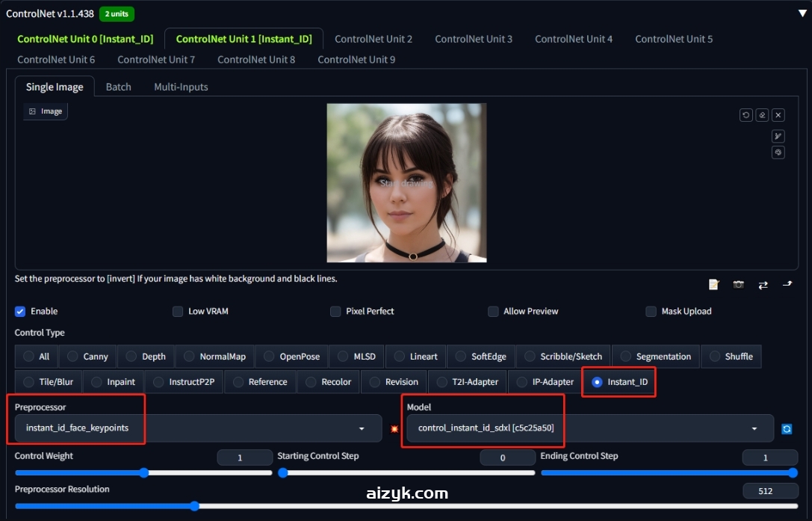Switch to ControlNet Unit 0 tab
Viewport: 812px width, 521px height.
(x=85, y=39)
